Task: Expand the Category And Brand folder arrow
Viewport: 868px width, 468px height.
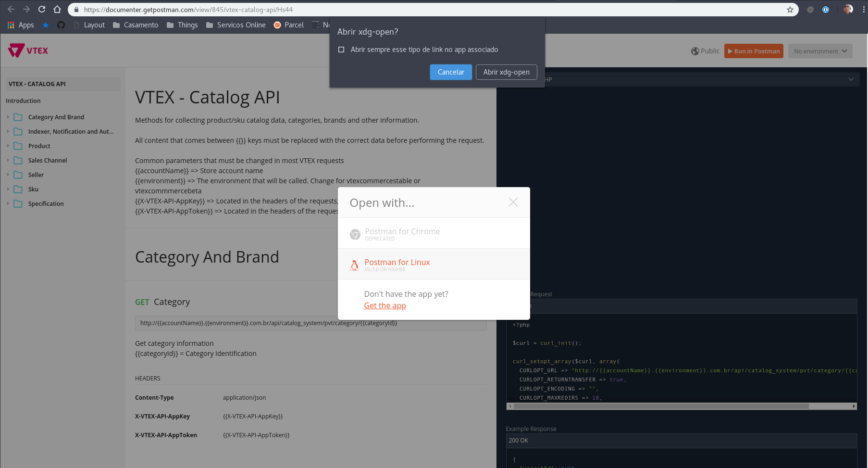Action: (x=8, y=117)
